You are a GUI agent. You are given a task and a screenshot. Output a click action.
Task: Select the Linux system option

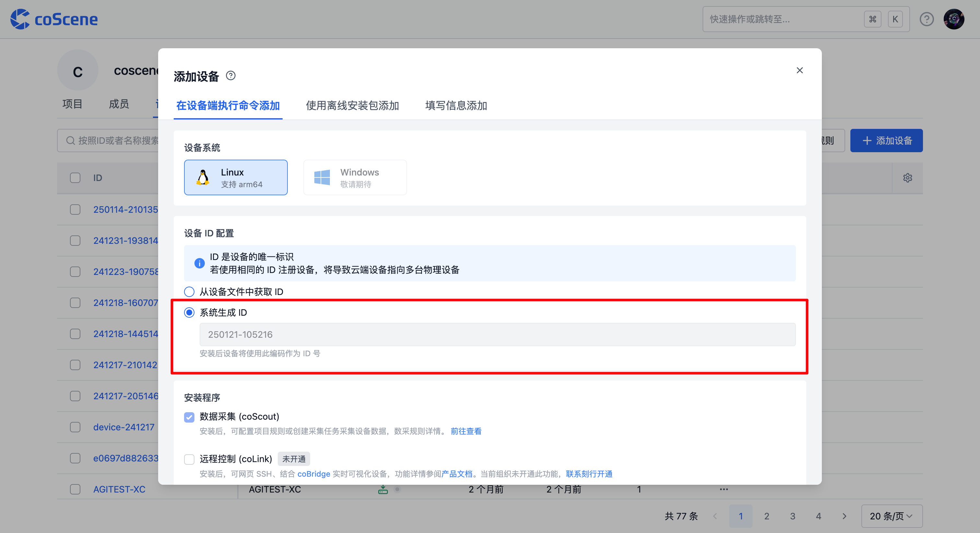(x=236, y=177)
